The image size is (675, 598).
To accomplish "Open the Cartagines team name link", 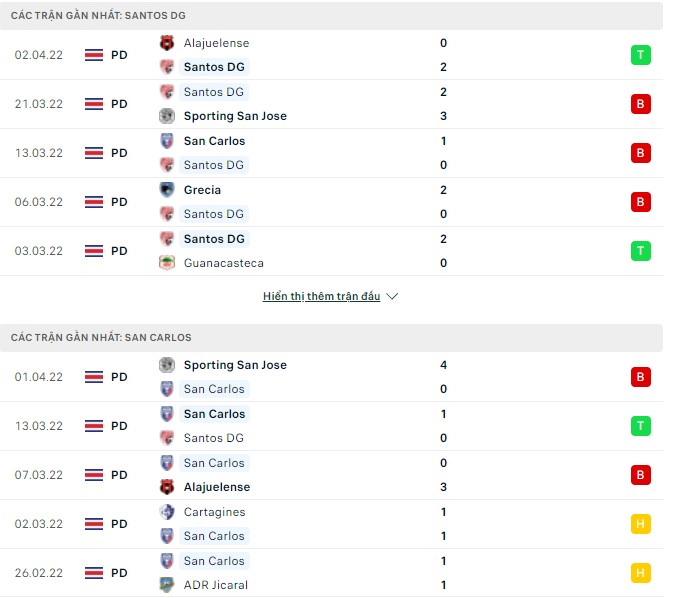I will (x=214, y=512).
